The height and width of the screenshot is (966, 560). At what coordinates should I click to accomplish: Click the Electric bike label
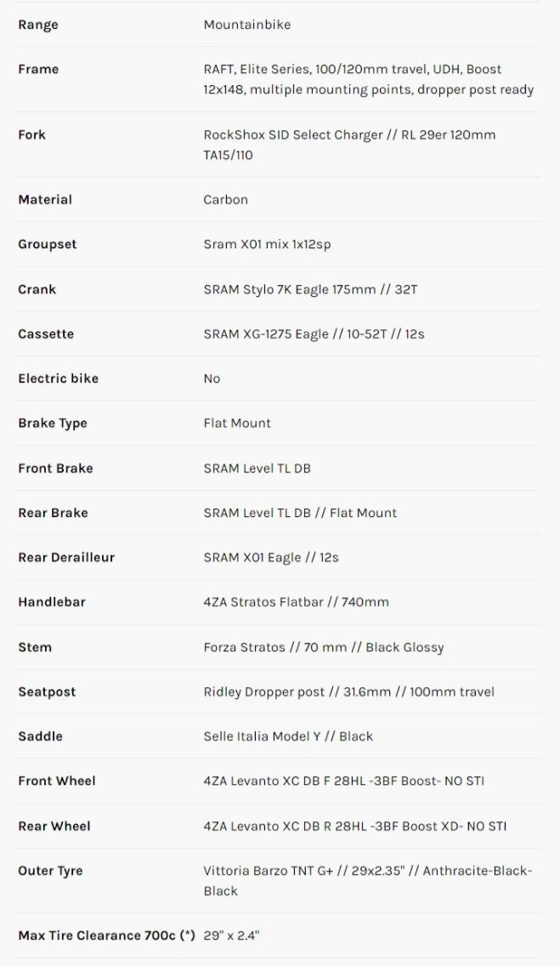coord(58,378)
